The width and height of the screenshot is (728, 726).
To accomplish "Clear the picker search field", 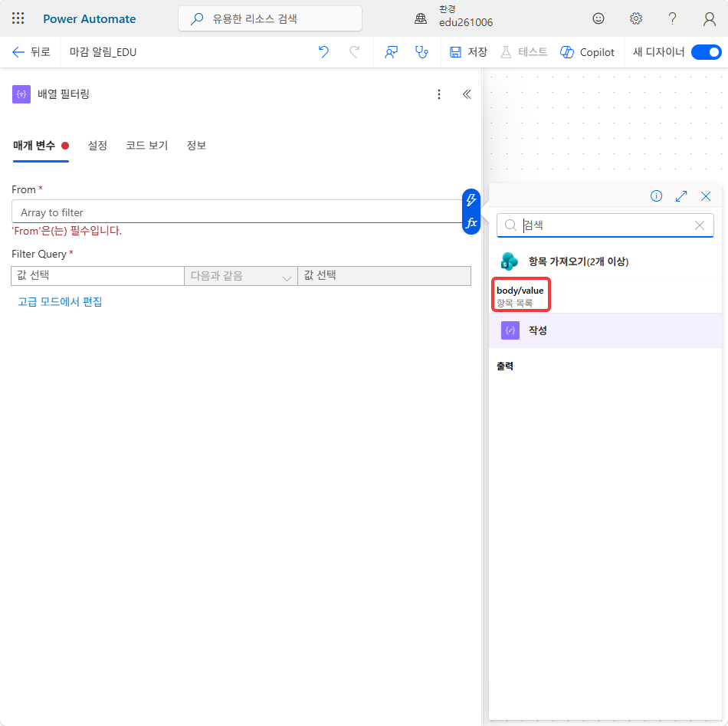I will (x=699, y=225).
